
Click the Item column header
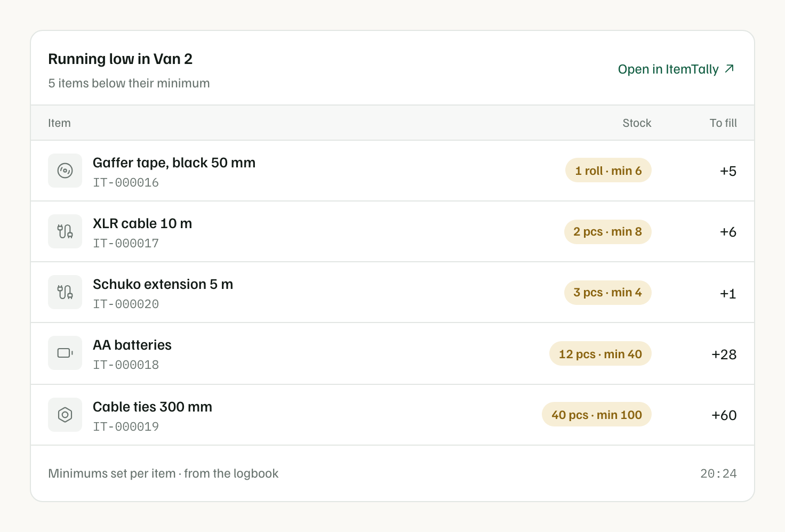tap(59, 123)
